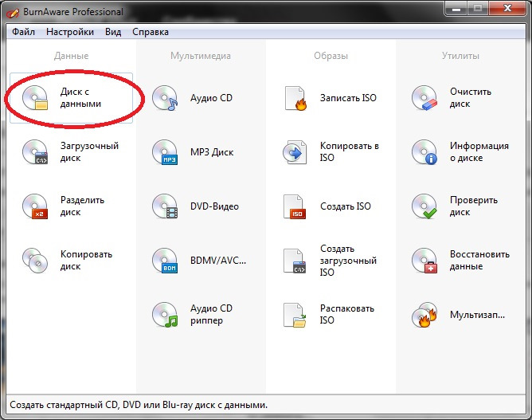The height and width of the screenshot is (420, 532).
Task: Click the Распаковать ISO label
Action: [x=347, y=315]
